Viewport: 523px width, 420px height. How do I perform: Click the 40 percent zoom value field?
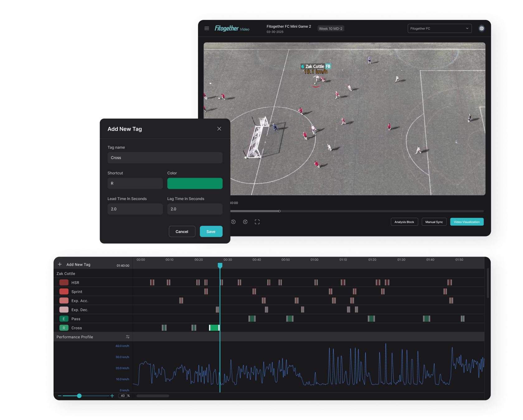click(x=123, y=396)
